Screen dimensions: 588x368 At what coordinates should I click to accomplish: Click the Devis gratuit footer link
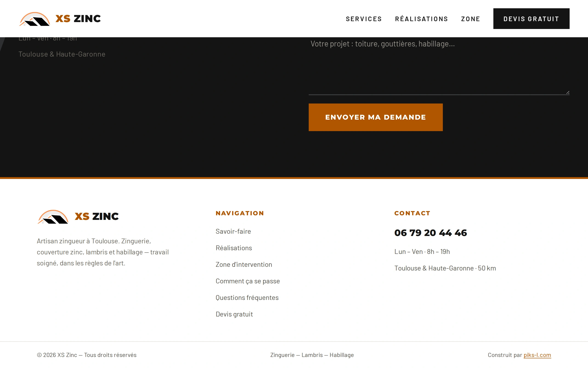point(234,314)
